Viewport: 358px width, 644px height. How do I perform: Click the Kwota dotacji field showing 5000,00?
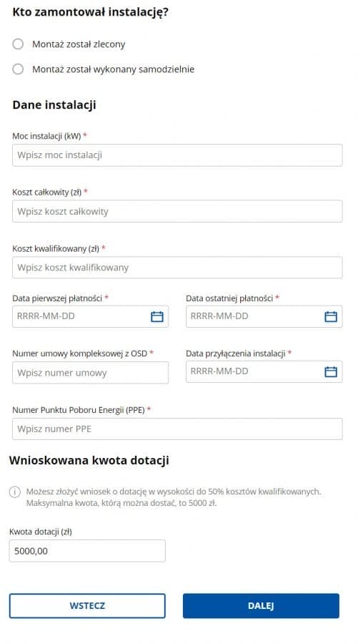[87, 551]
